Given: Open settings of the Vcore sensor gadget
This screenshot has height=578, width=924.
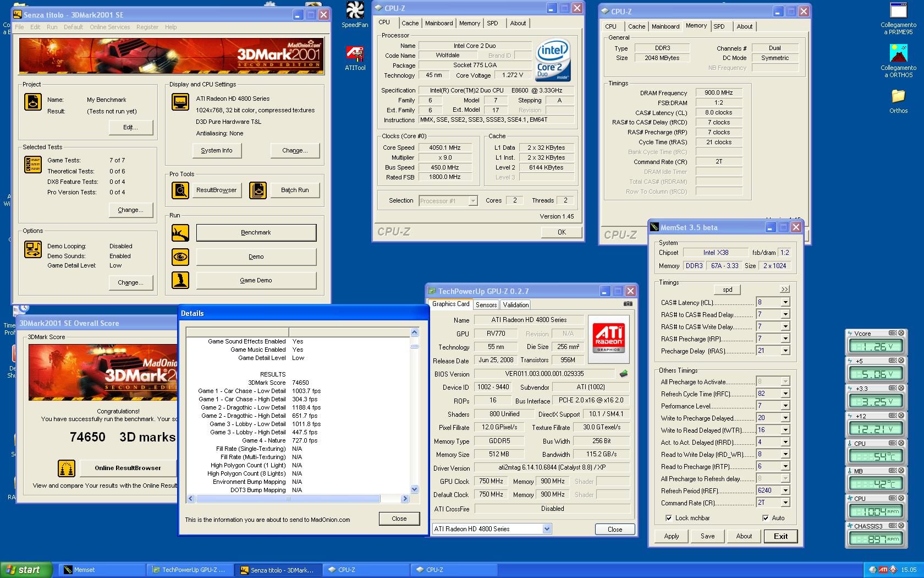Looking at the screenshot, I should (893, 333).
